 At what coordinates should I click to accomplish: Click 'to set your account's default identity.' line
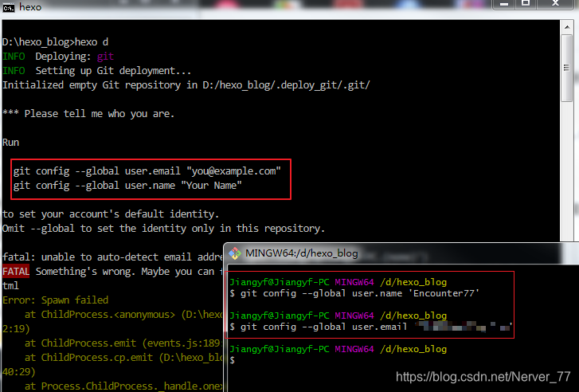pyautogui.click(x=111, y=214)
